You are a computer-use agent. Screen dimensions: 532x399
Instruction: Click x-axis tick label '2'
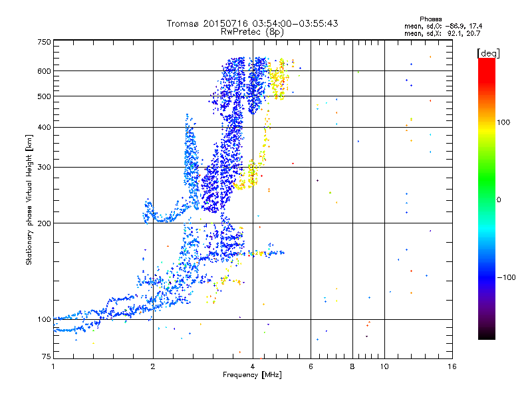[153, 366]
